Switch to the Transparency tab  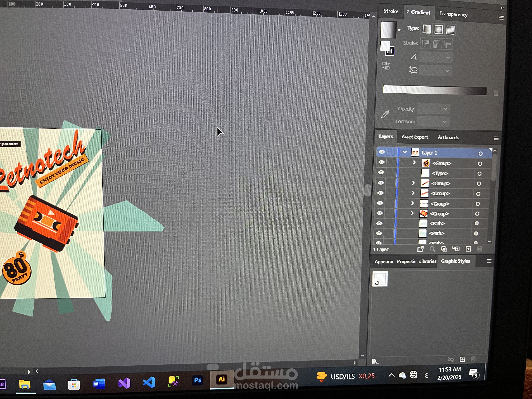(x=453, y=14)
